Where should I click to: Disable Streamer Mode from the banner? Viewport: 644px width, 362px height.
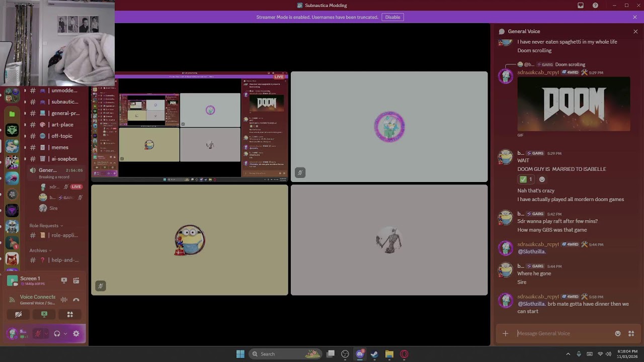point(392,17)
